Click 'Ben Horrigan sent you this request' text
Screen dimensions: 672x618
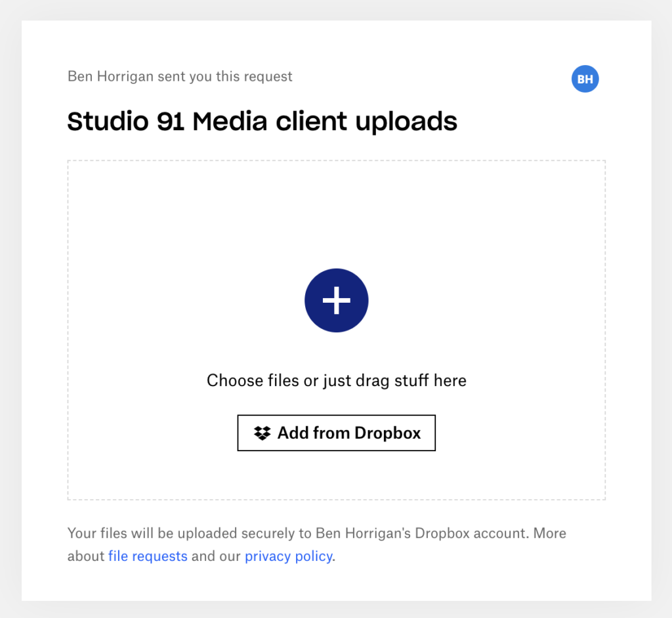coord(180,76)
